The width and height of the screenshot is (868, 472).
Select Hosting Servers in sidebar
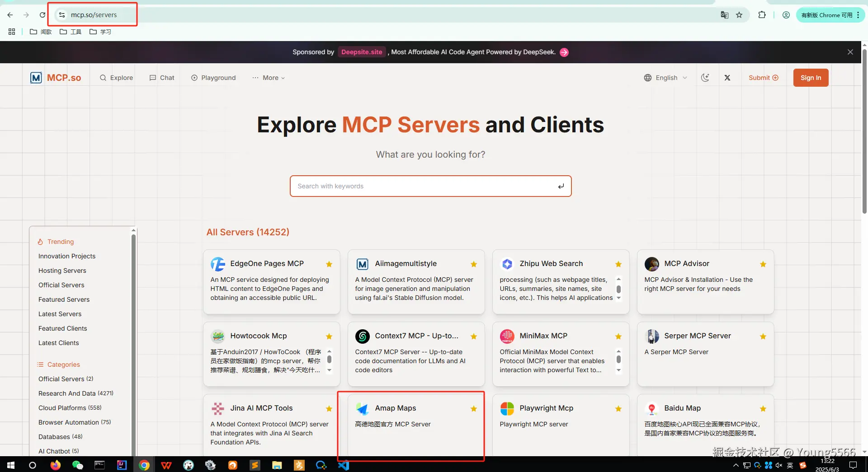pyautogui.click(x=62, y=271)
